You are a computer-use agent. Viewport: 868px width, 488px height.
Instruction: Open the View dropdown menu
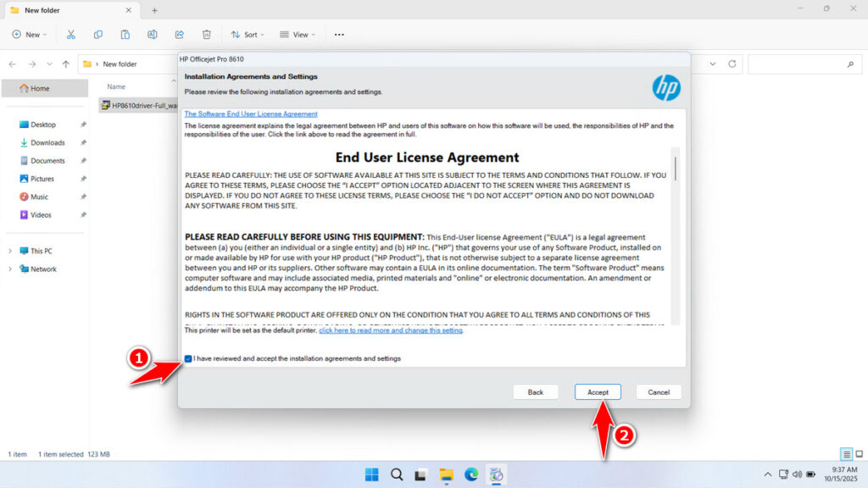296,35
